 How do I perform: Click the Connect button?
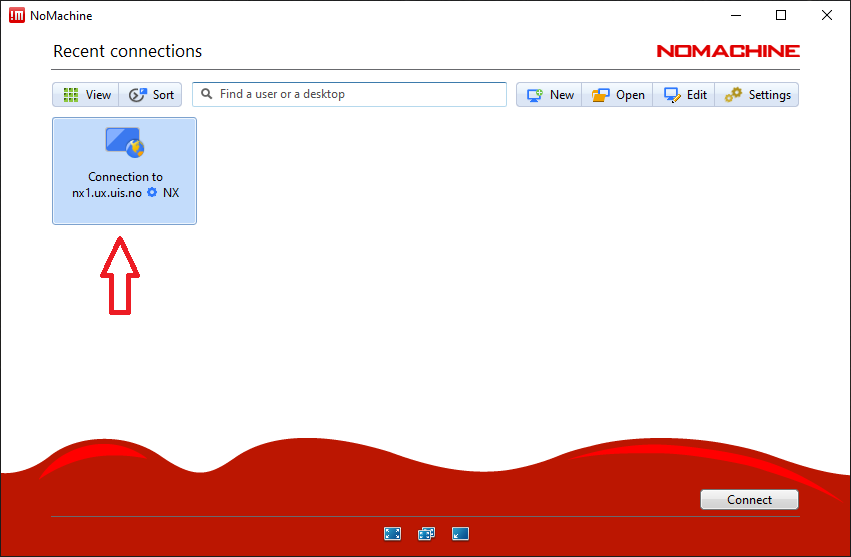(x=749, y=499)
